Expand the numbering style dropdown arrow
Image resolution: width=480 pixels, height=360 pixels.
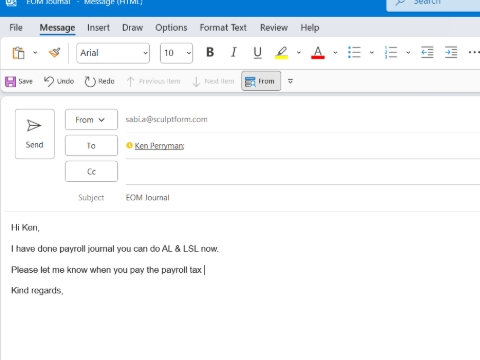[408, 53]
